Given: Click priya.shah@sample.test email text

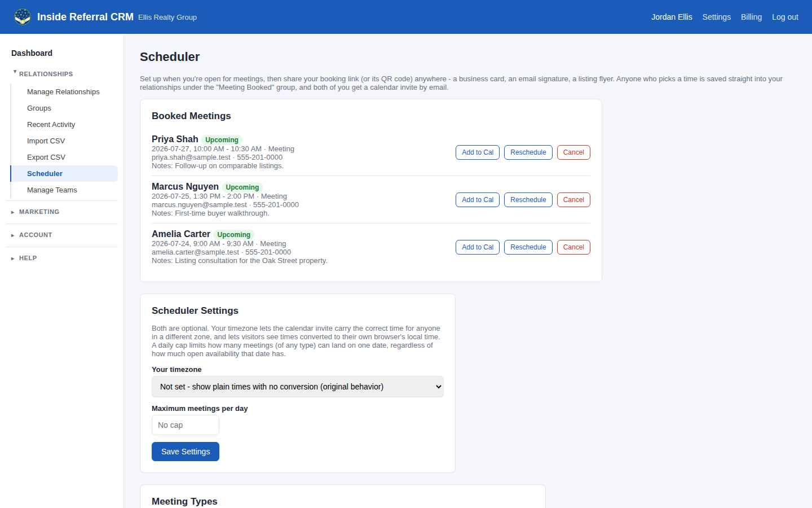Looking at the screenshot, I should click(191, 157).
